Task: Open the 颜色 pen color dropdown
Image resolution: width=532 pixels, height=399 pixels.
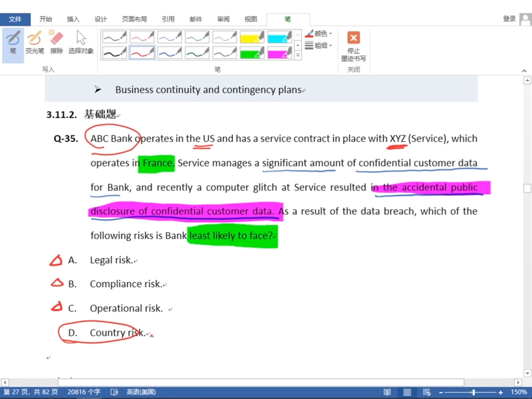Action: pyautogui.click(x=319, y=34)
